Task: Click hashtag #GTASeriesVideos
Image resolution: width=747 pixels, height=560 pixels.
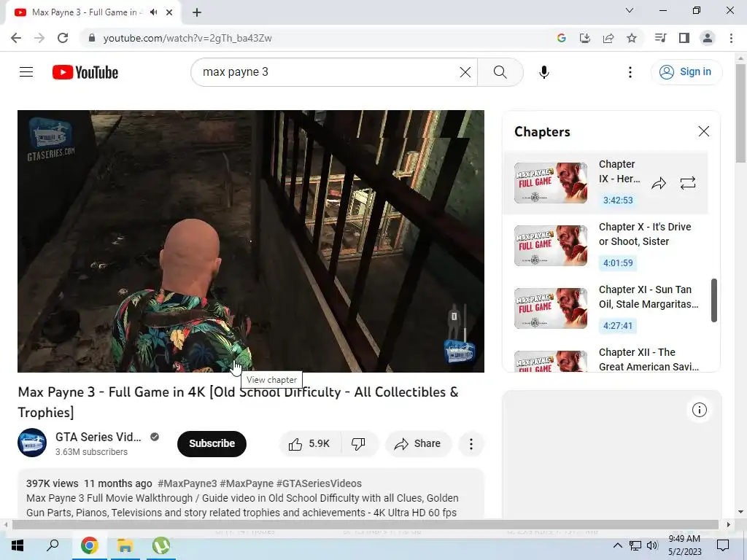Action: (320, 483)
